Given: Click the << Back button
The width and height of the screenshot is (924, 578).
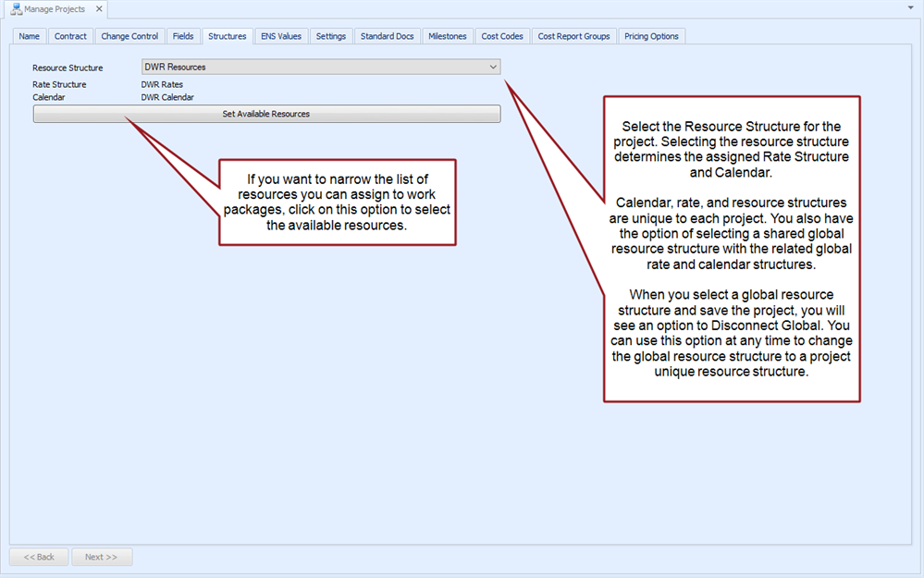Looking at the screenshot, I should click(39, 557).
